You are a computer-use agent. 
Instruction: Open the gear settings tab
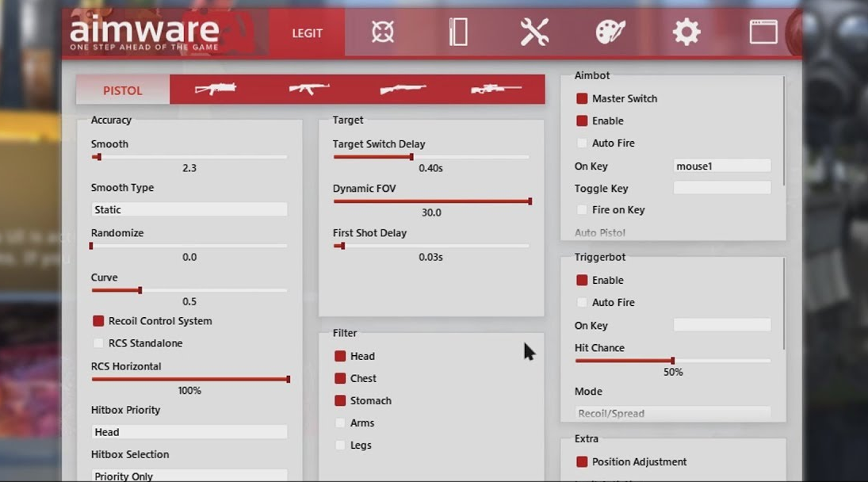(x=686, y=32)
